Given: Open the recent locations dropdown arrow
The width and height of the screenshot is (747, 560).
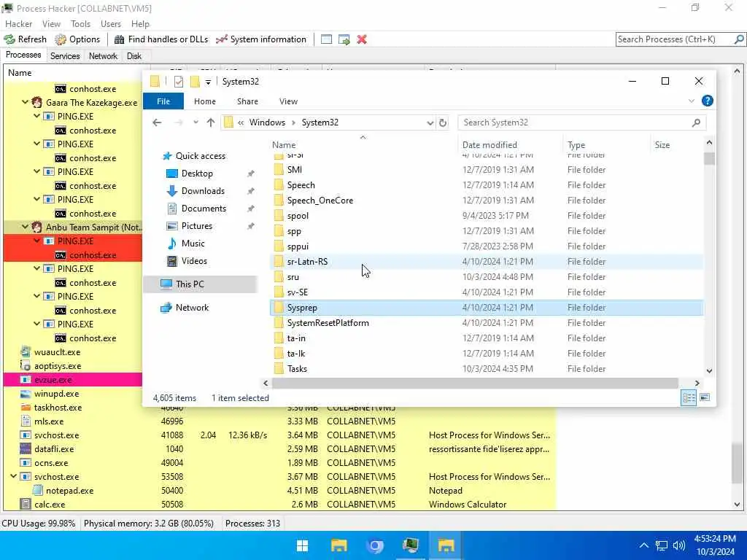Looking at the screenshot, I should [196, 122].
